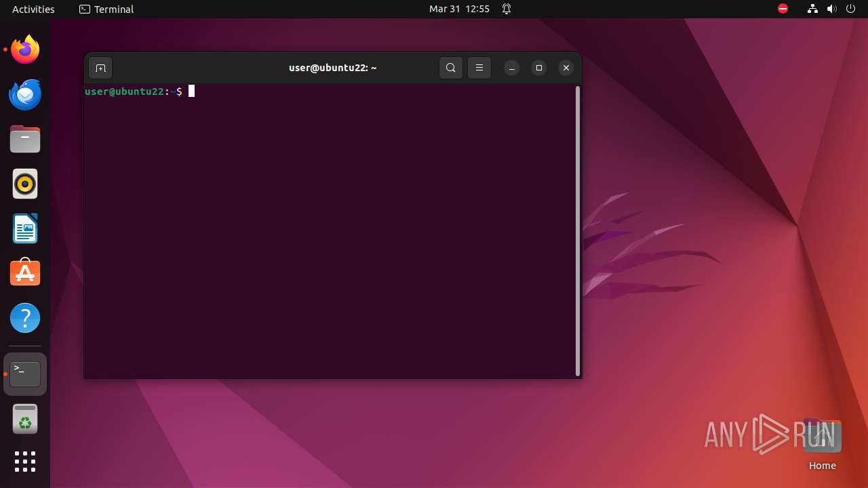Click the terminal title user@ubuntu22: ~
Image resolution: width=868 pixels, height=488 pixels.
click(332, 68)
